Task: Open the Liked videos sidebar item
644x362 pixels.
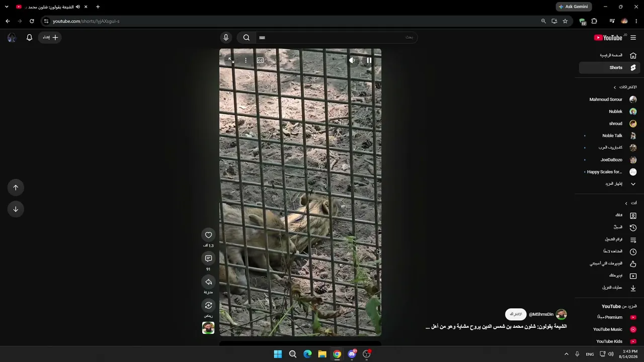Action: (610, 263)
